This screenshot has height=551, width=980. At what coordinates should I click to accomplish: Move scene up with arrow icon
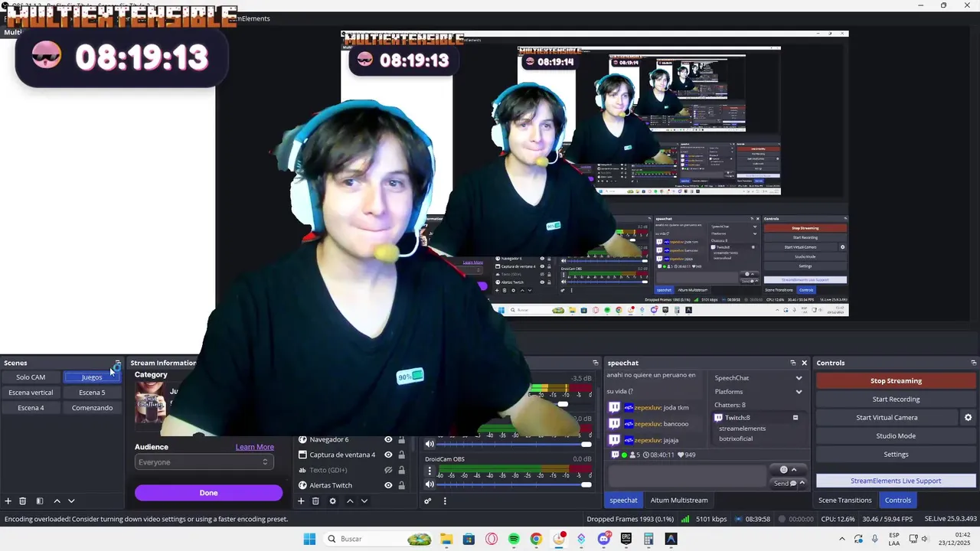[x=57, y=501]
